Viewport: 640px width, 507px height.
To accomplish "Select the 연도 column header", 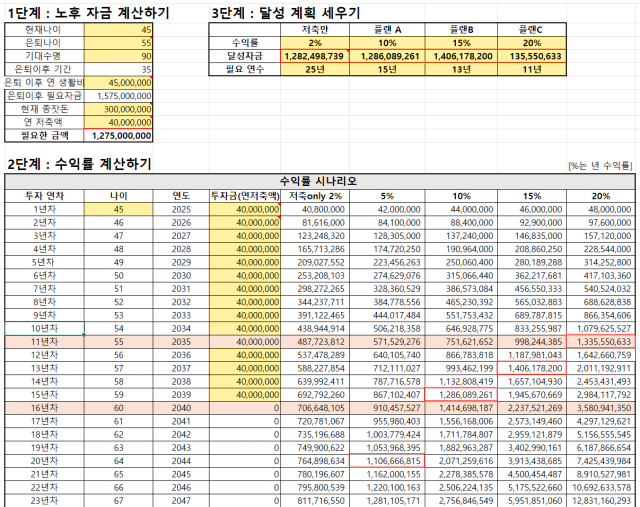I will (181, 196).
